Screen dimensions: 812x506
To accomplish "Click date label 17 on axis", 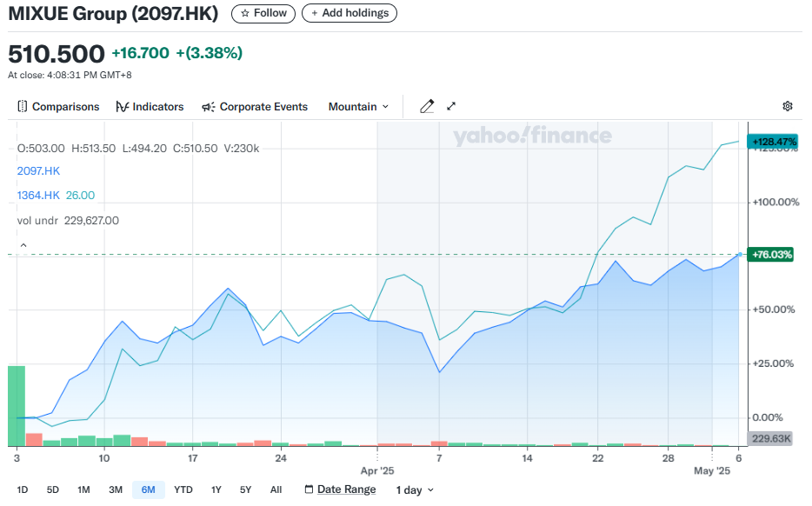I will coord(193,458).
